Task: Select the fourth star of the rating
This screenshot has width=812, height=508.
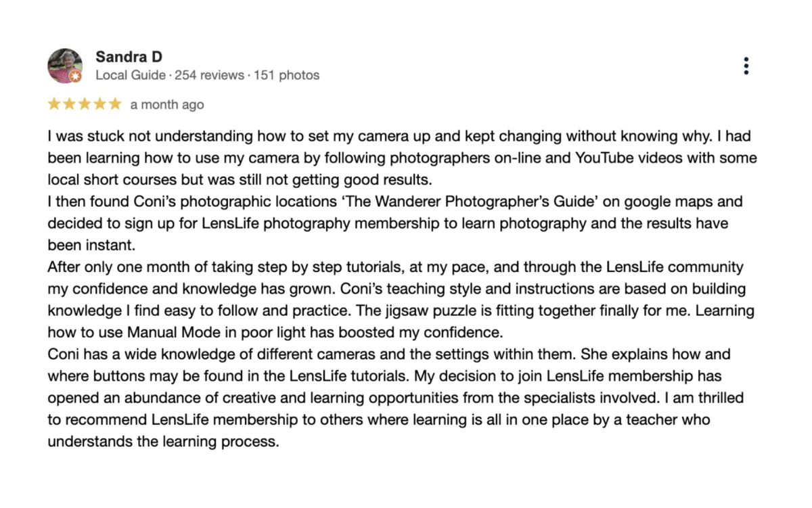Action: [99, 104]
